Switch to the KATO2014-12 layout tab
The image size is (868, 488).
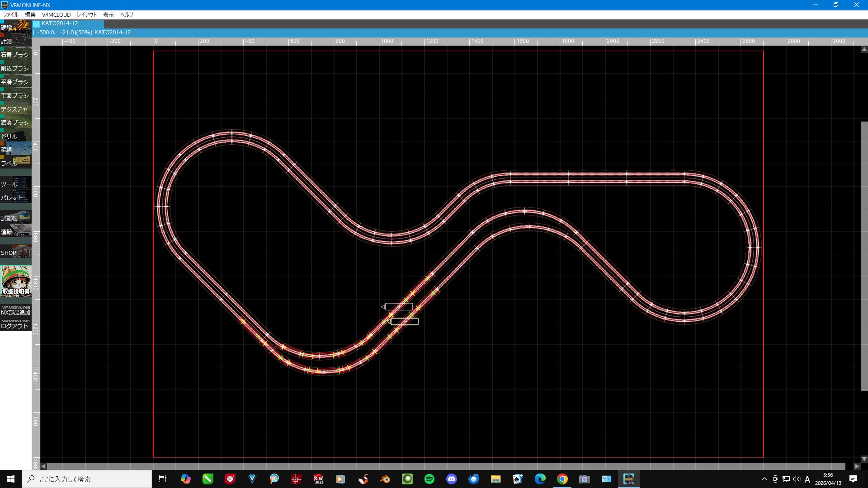(68, 23)
